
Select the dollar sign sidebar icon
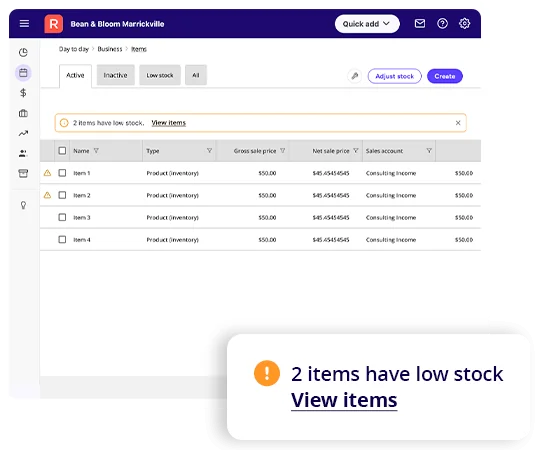coord(23,93)
